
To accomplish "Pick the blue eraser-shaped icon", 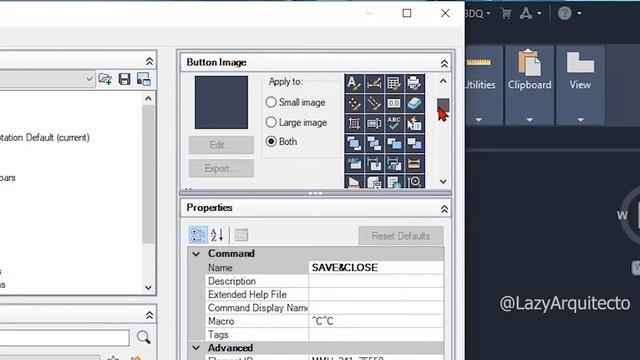I will (x=414, y=103).
